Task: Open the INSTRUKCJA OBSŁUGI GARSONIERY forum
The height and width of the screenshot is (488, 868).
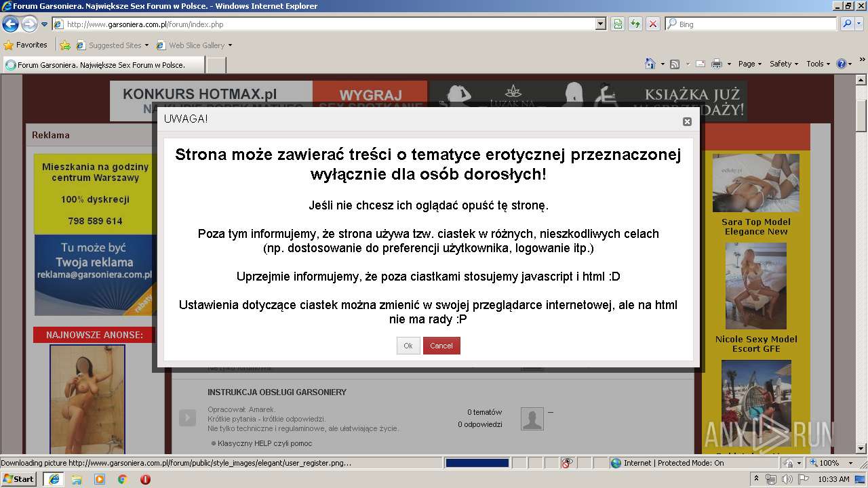Action: click(x=277, y=392)
